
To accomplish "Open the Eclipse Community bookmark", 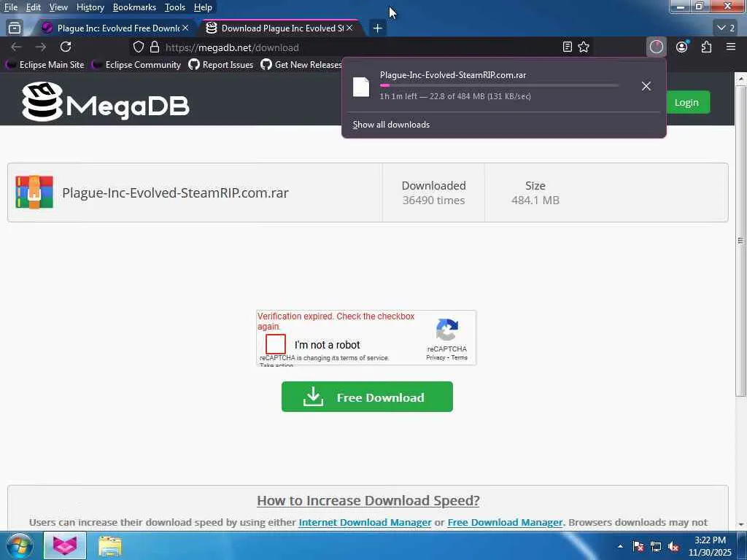I will (136, 65).
